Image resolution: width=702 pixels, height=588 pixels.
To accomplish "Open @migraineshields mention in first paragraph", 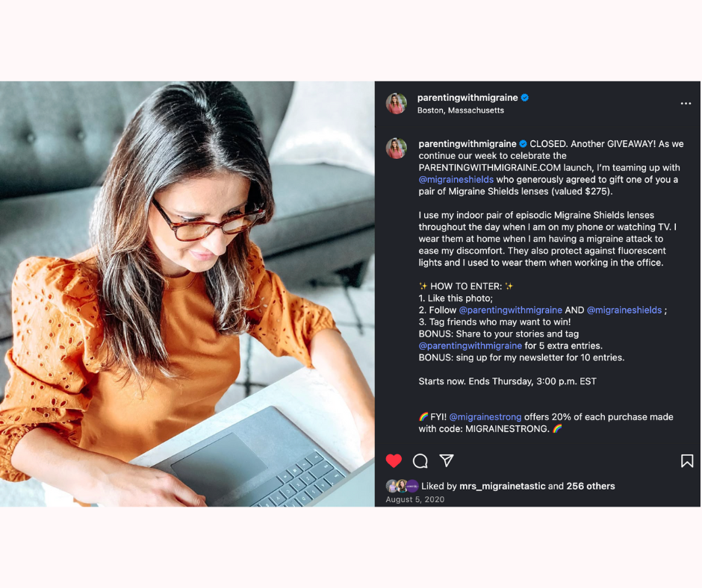I will 456,179.
